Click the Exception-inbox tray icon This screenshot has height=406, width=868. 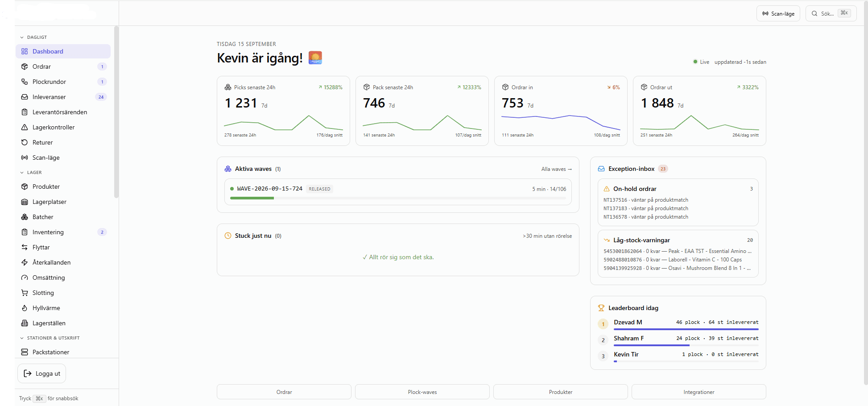click(x=601, y=169)
